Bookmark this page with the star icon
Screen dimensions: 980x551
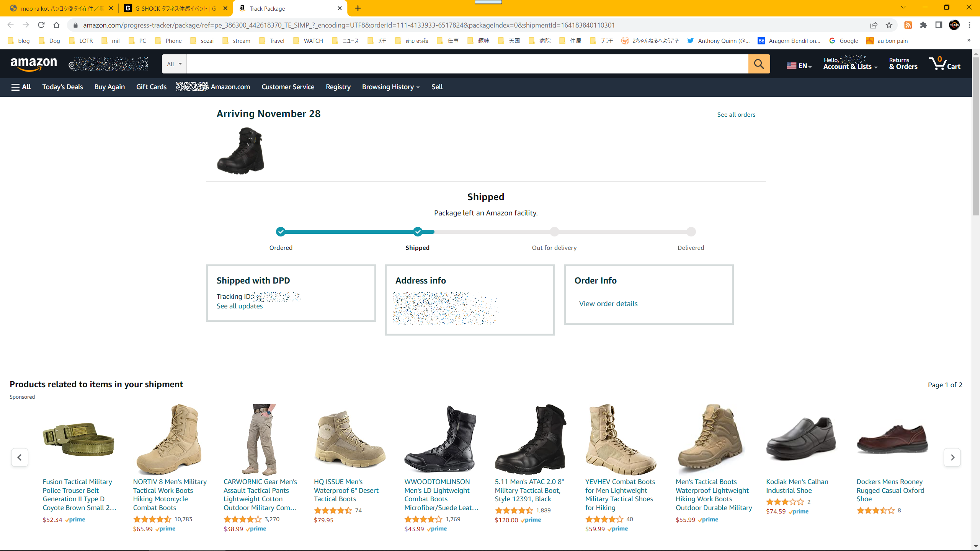889,25
